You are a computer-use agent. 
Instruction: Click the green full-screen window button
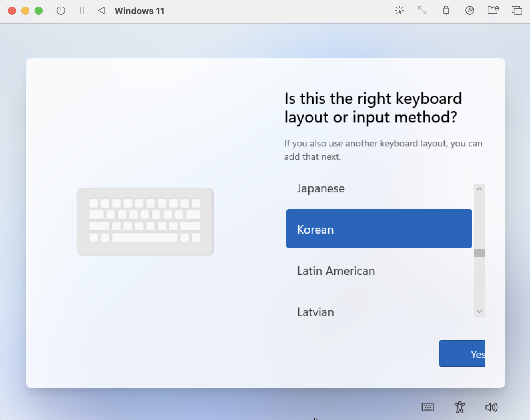39,11
